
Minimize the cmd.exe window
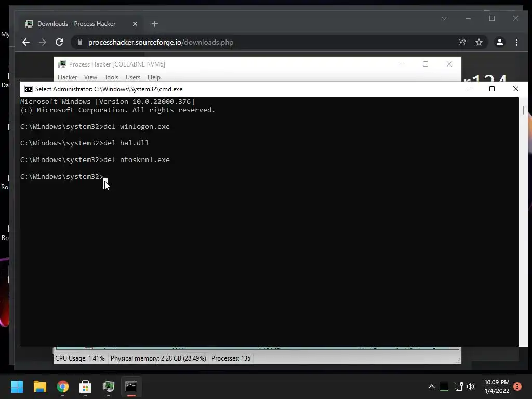pos(469,89)
